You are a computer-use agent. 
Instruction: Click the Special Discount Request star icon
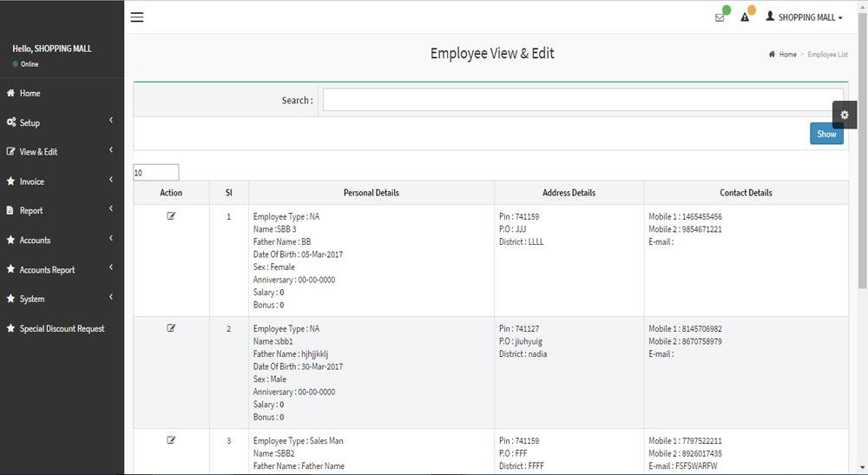click(x=10, y=328)
